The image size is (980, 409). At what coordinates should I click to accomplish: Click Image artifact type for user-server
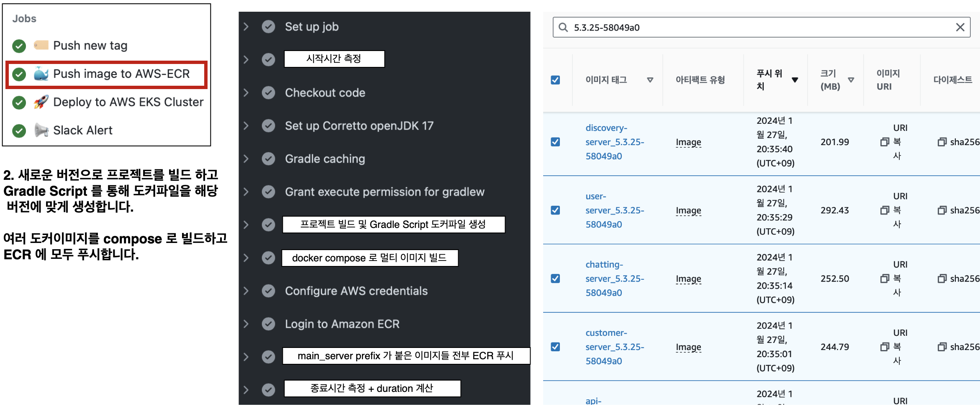pyautogui.click(x=688, y=210)
